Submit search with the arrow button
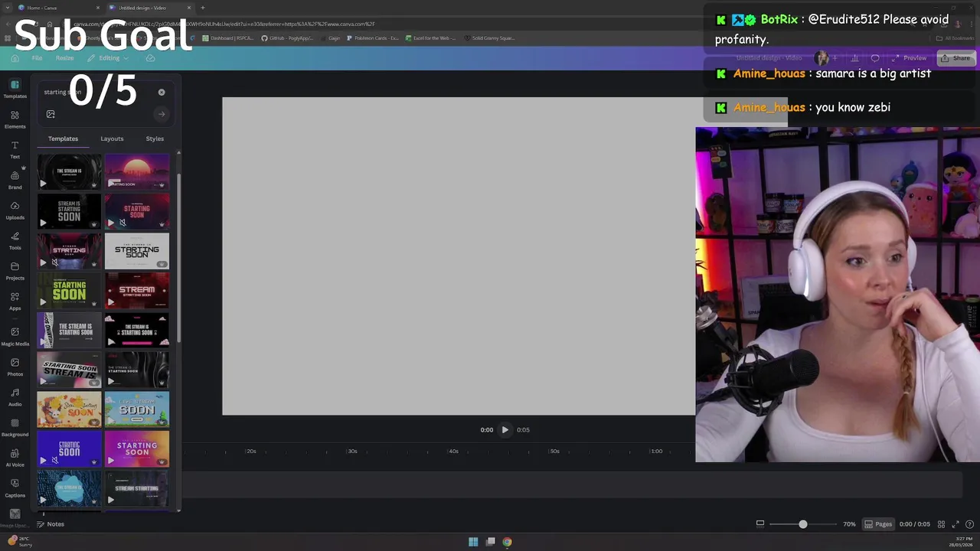The width and height of the screenshot is (980, 551). [162, 114]
